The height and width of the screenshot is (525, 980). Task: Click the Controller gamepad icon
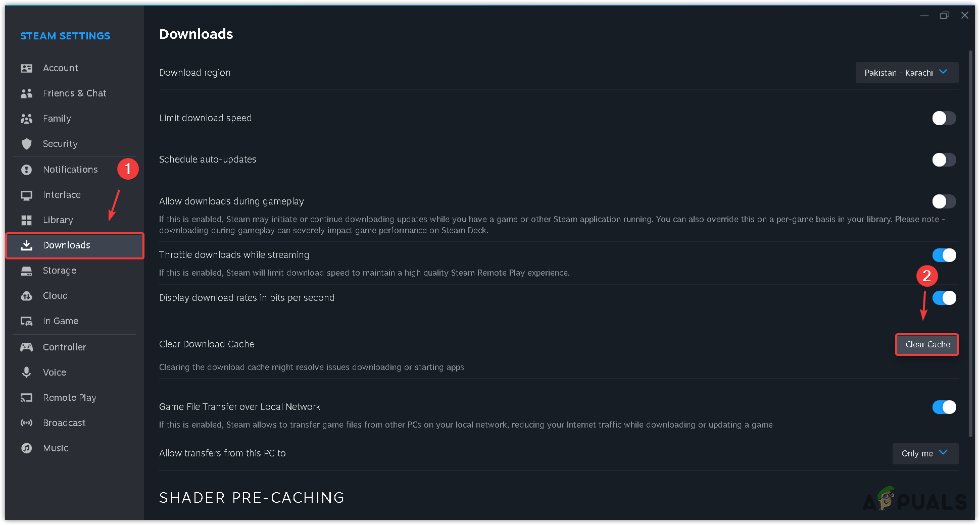[27, 347]
